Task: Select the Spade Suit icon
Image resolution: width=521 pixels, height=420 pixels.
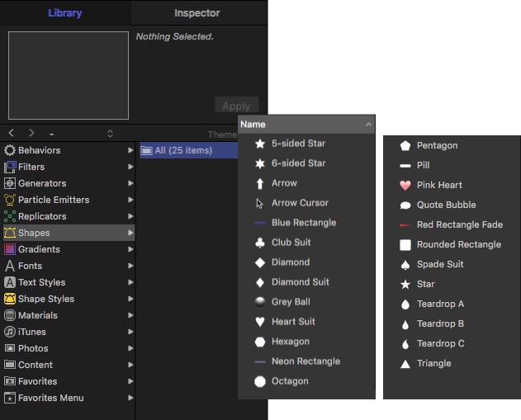Action: click(405, 264)
